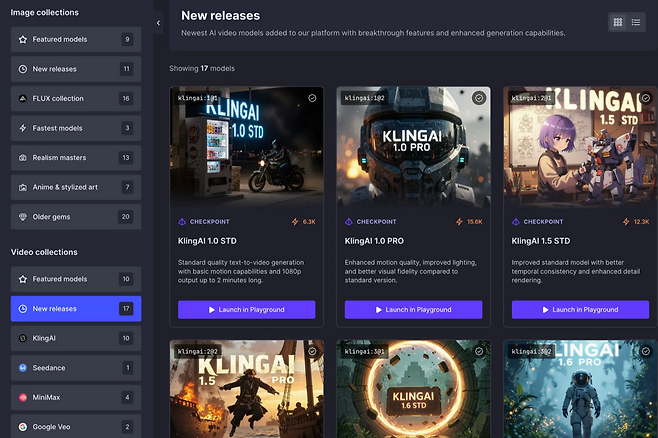Click the camera icon for Realism masters

23,157
